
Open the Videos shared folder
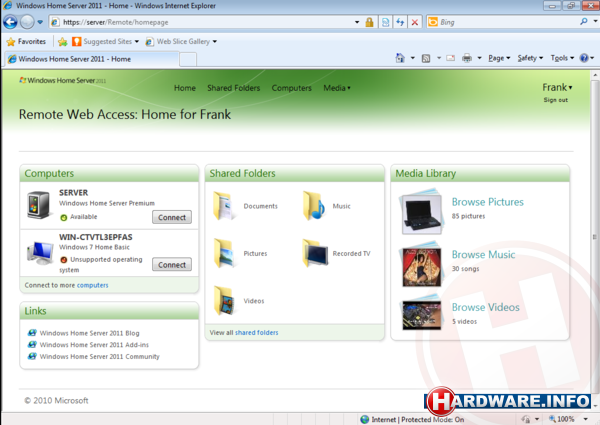point(224,300)
